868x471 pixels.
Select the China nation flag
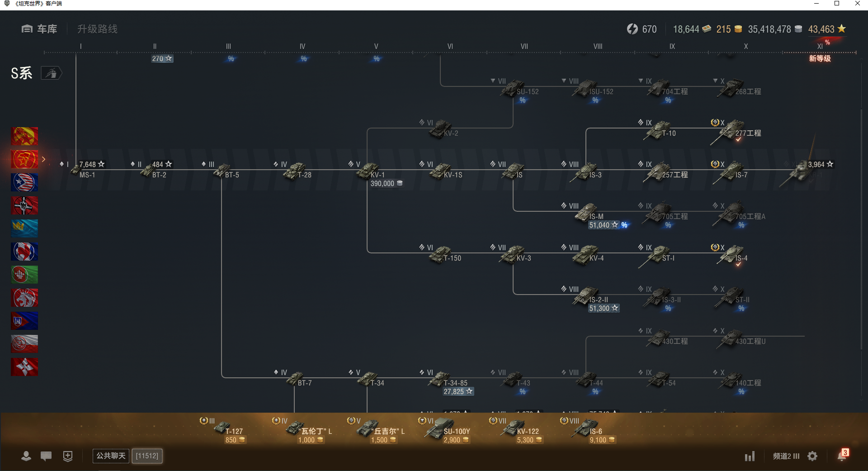tap(24, 136)
